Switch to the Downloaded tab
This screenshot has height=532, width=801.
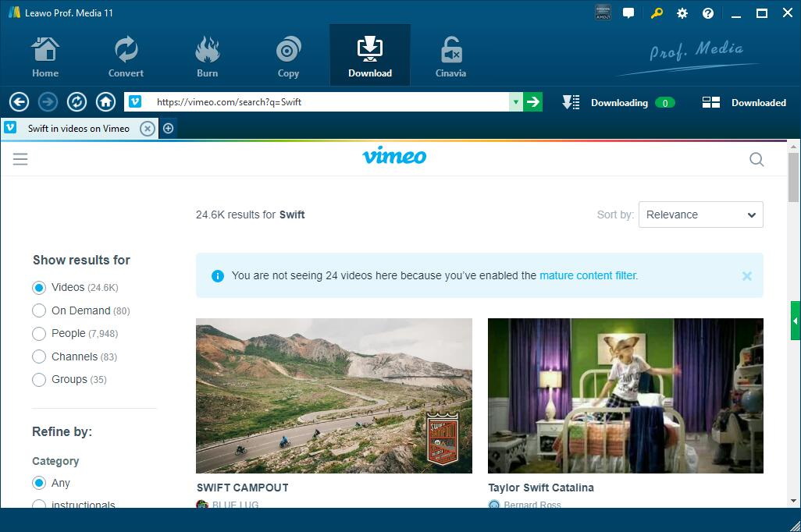pos(744,102)
